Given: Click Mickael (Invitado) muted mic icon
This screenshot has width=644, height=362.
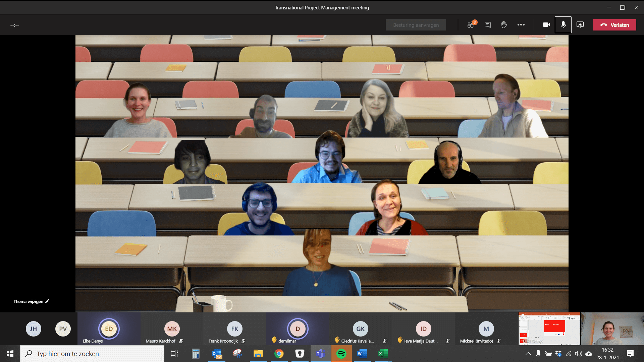Looking at the screenshot, I should tap(499, 341).
